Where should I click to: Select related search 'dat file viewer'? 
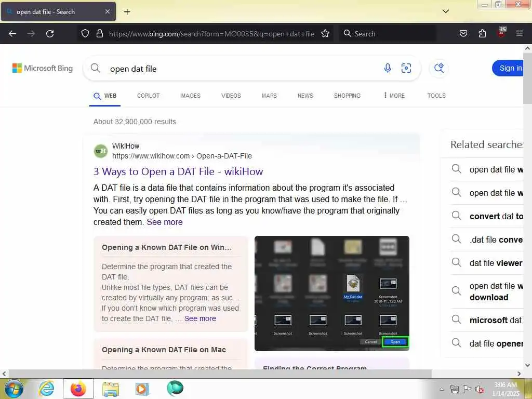pos(487,263)
